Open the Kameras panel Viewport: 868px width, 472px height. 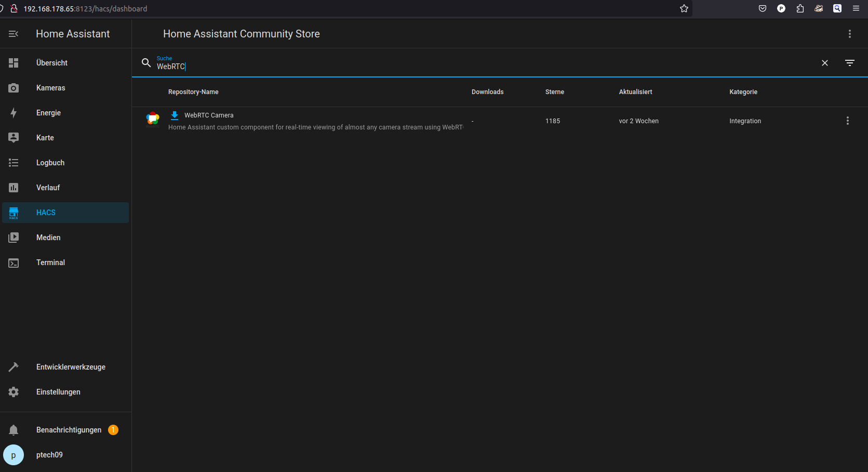[50, 88]
